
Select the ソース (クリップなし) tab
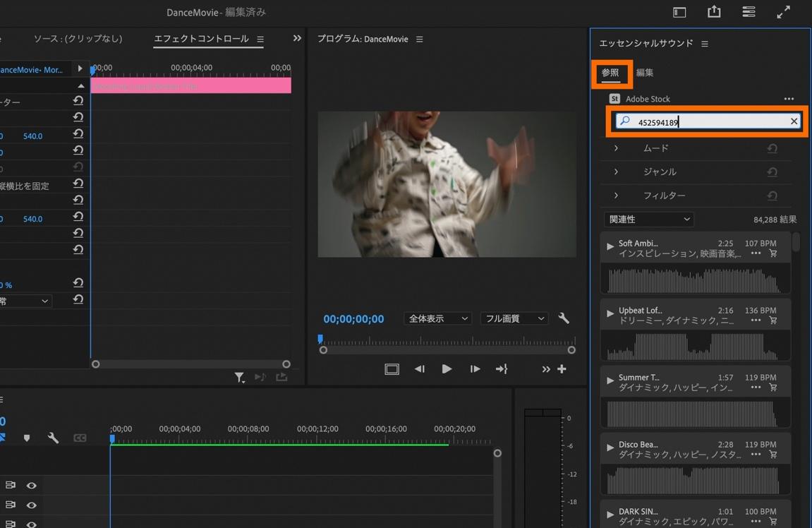(78, 39)
